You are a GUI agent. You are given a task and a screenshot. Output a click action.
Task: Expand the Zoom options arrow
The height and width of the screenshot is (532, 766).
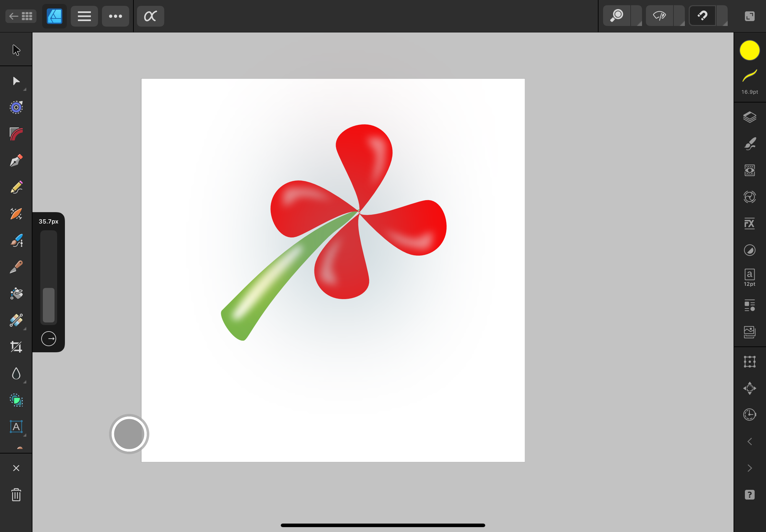tap(636, 16)
